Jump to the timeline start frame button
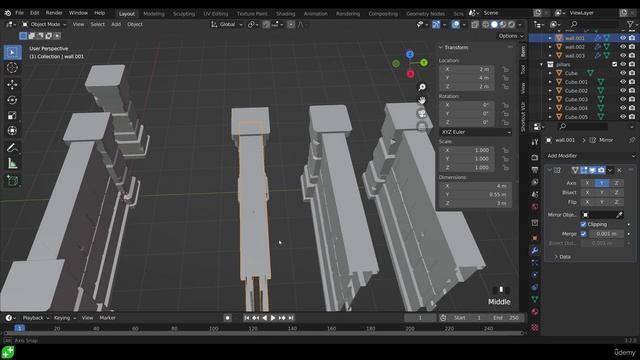Screen dimensions: 640x360 point(247,318)
